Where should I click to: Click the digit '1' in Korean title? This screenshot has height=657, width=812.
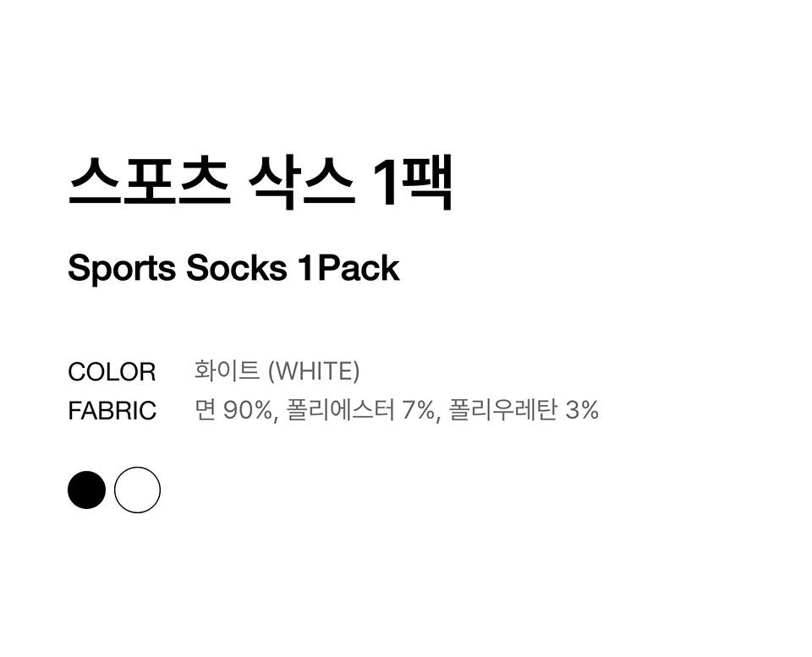click(x=386, y=180)
